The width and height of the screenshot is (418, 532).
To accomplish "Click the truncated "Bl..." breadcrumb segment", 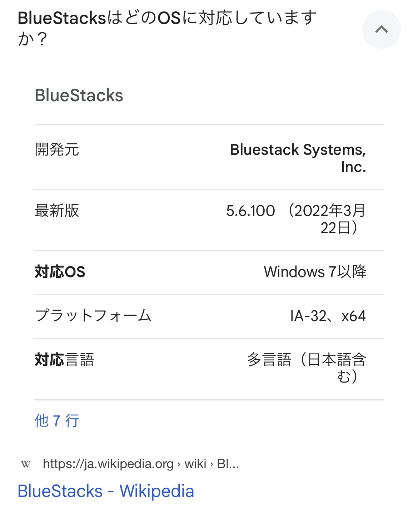I will [x=228, y=464].
